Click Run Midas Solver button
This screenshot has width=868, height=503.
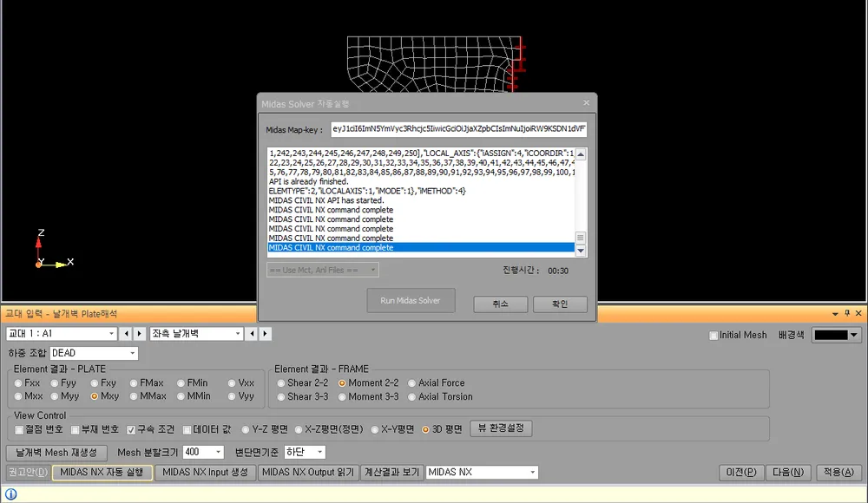click(411, 300)
